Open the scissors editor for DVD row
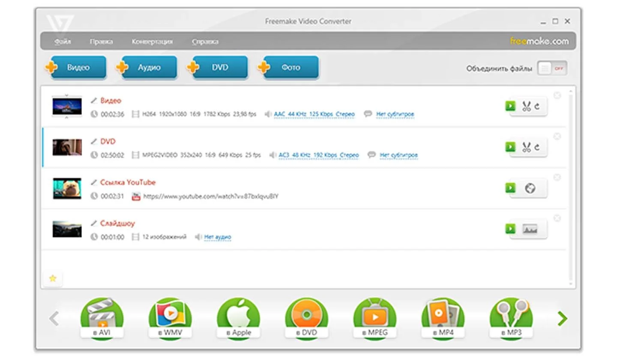Viewport: 617px width, 364px height. point(526,147)
